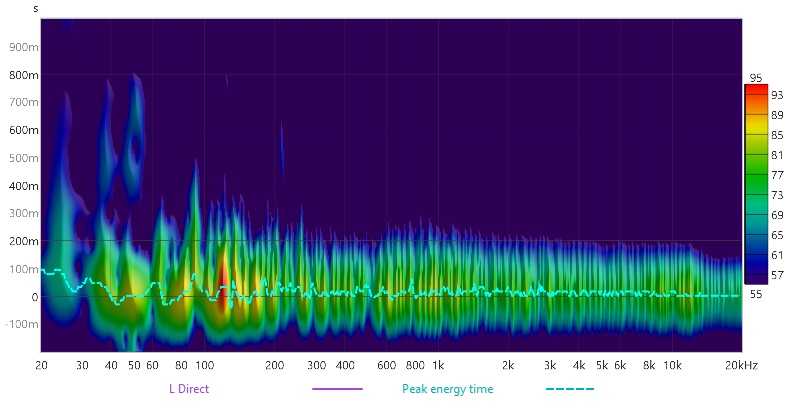Click the 20 Hz frequency axis label
Viewport: 800px width, 404px height.
(41, 365)
